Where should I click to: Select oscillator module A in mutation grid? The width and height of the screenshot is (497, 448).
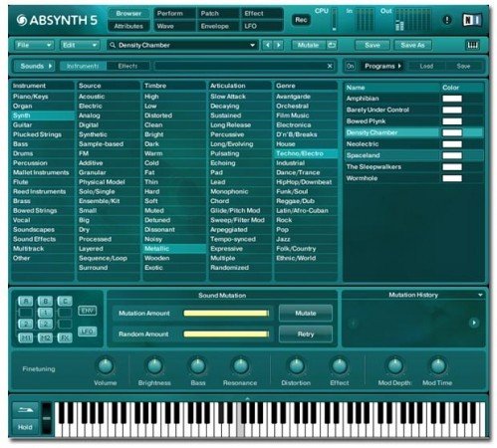pos(26,301)
